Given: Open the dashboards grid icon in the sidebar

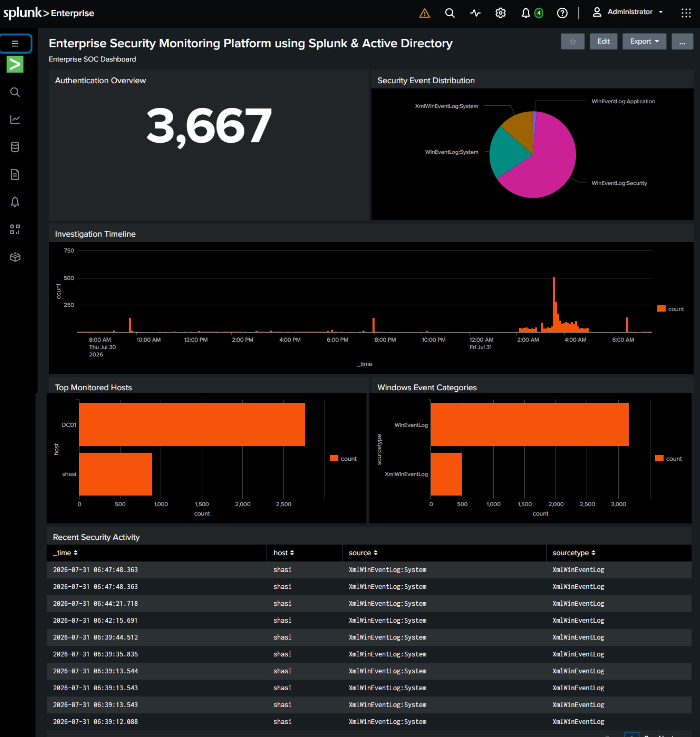Looking at the screenshot, I should tap(15, 229).
